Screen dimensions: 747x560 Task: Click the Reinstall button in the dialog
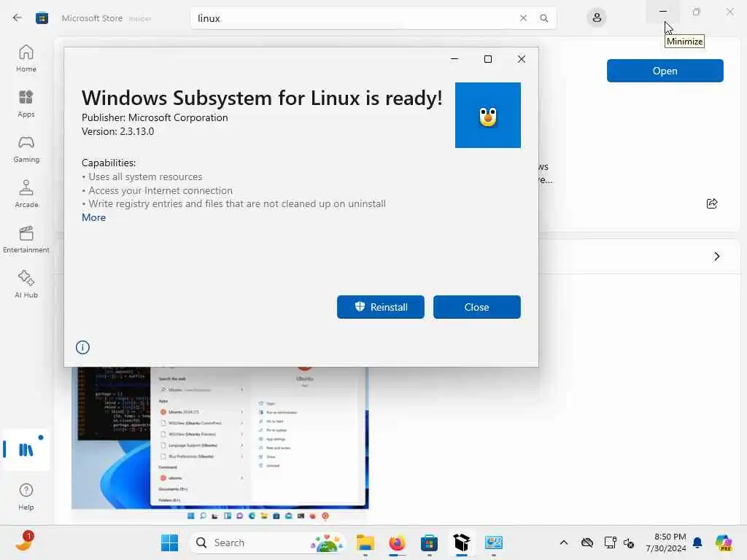pyautogui.click(x=381, y=307)
